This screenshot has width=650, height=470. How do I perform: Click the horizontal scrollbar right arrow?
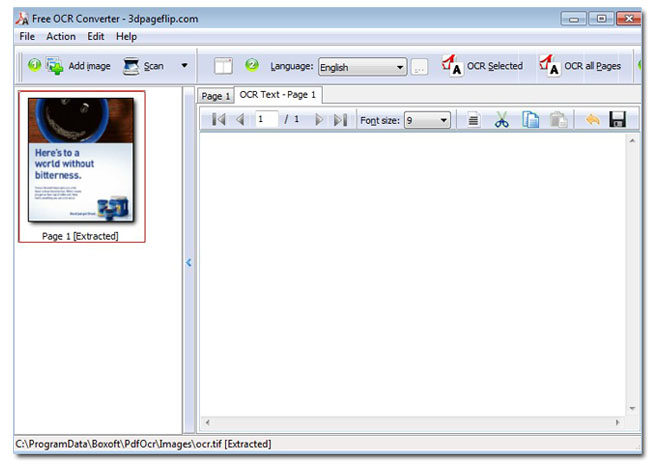(x=618, y=422)
